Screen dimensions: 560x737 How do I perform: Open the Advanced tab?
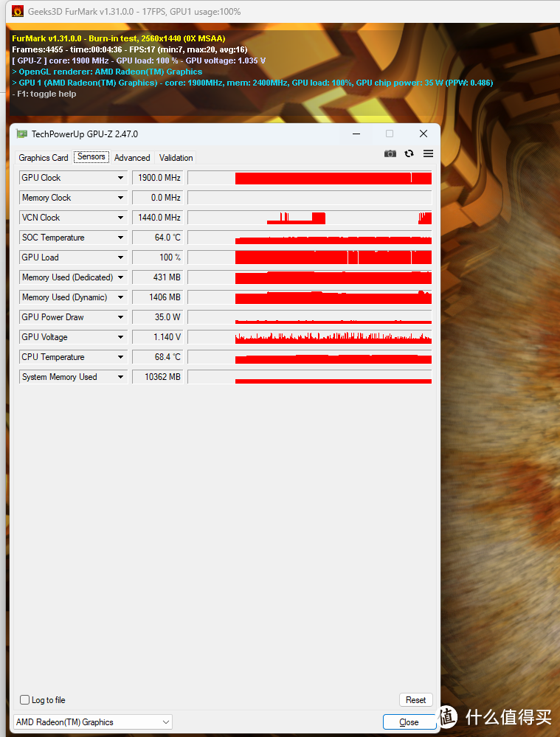pos(132,157)
